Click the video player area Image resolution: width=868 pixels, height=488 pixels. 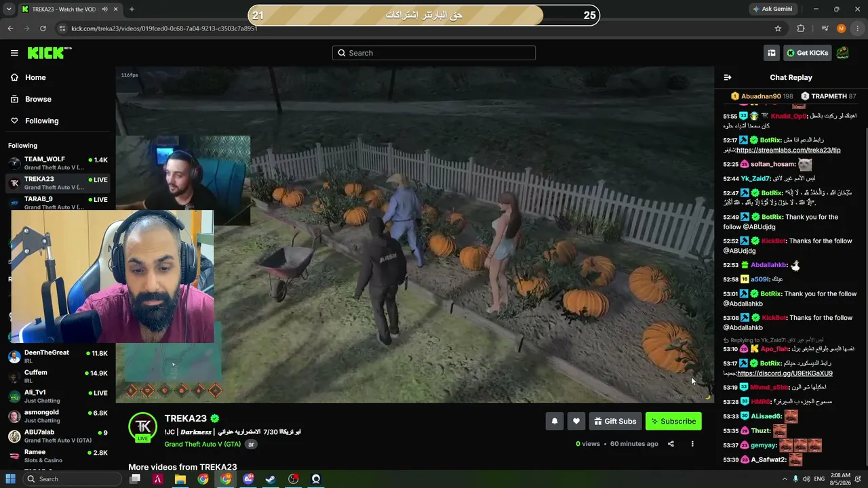pyautogui.click(x=415, y=235)
